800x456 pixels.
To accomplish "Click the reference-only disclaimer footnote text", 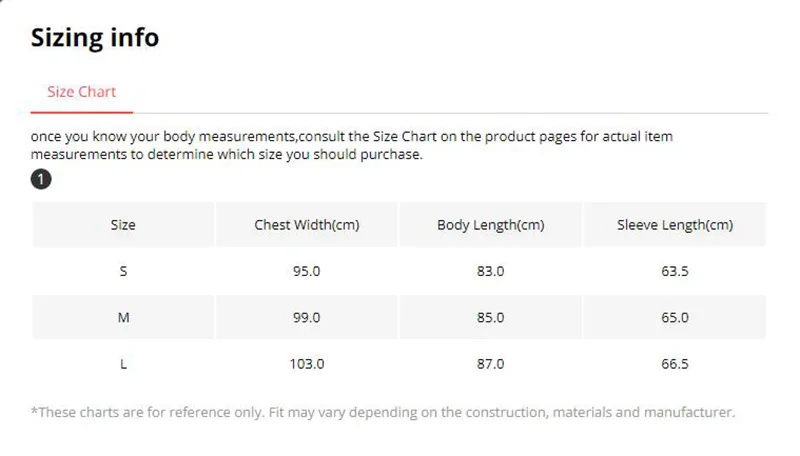I will tap(383, 412).
